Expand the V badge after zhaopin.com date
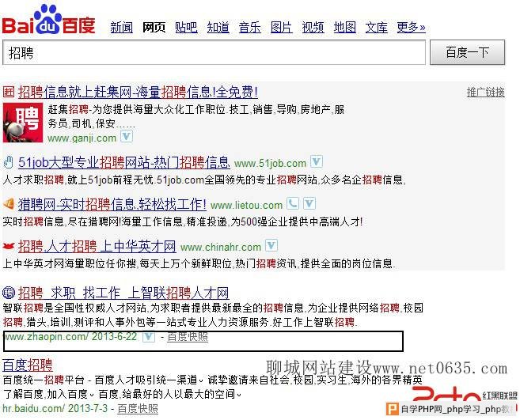Screen dimensions: 520x420 [149, 337]
